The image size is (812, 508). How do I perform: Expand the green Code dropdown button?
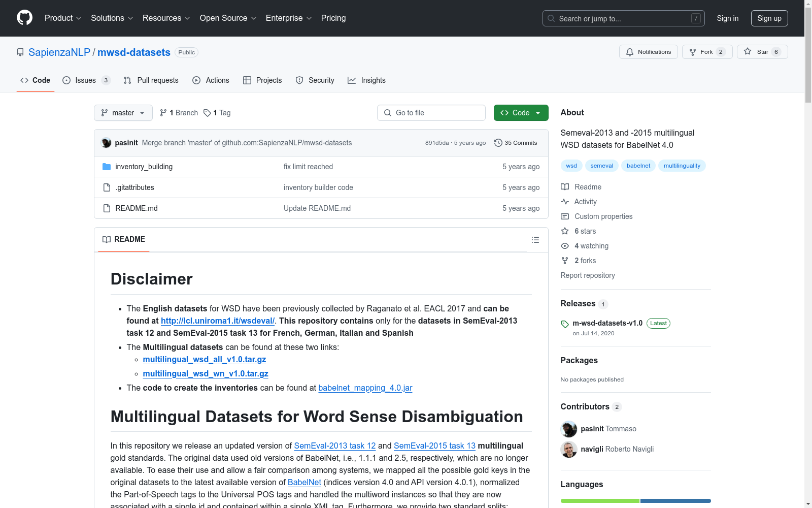click(521, 113)
